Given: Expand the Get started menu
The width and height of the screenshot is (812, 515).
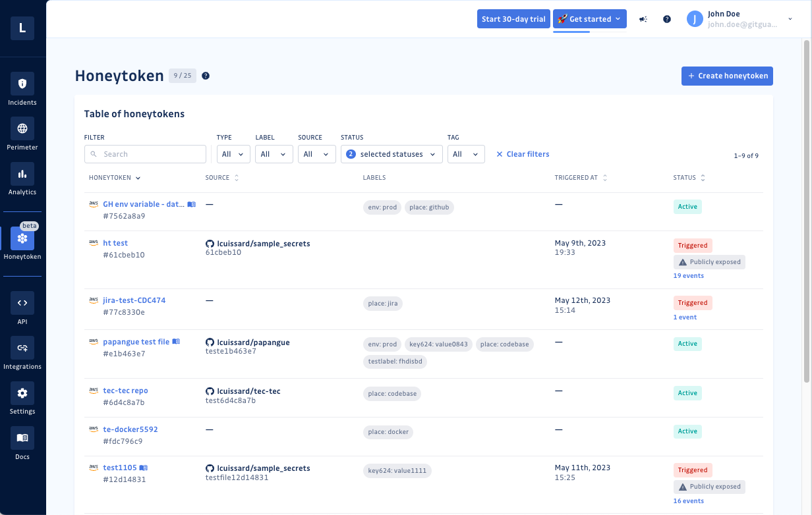Looking at the screenshot, I should click(x=589, y=18).
